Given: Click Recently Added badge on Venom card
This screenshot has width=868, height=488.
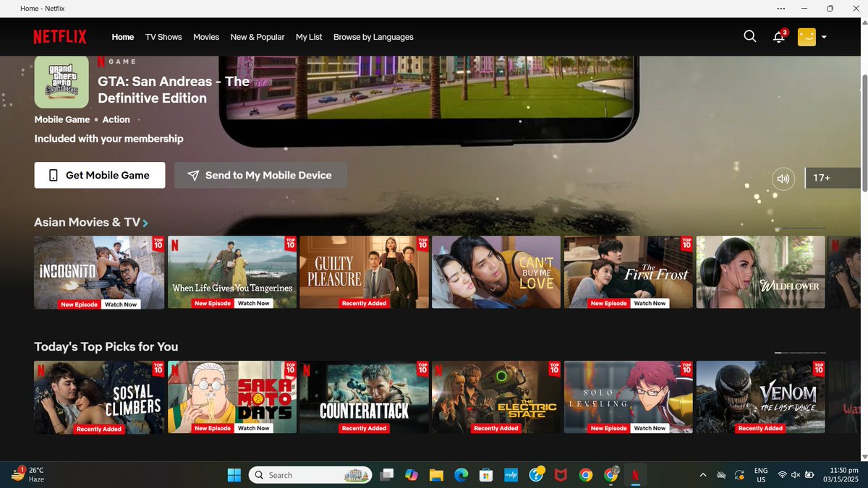Looking at the screenshot, I should click(x=760, y=429).
